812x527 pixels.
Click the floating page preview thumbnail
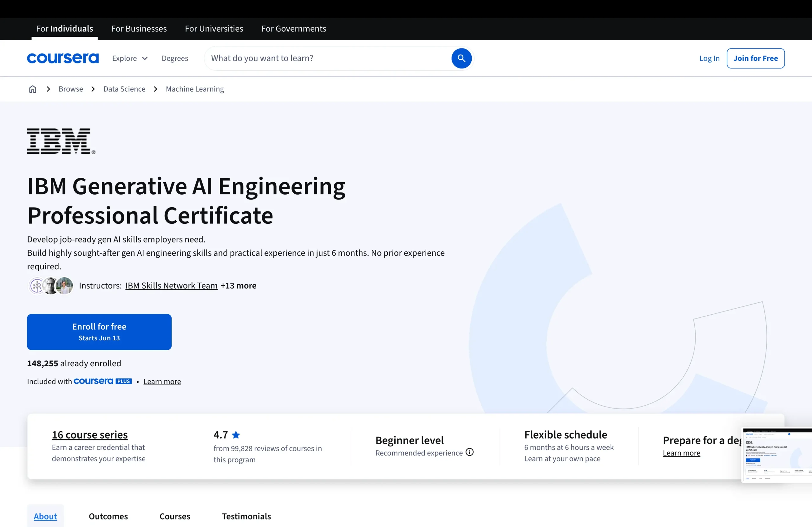(777, 454)
